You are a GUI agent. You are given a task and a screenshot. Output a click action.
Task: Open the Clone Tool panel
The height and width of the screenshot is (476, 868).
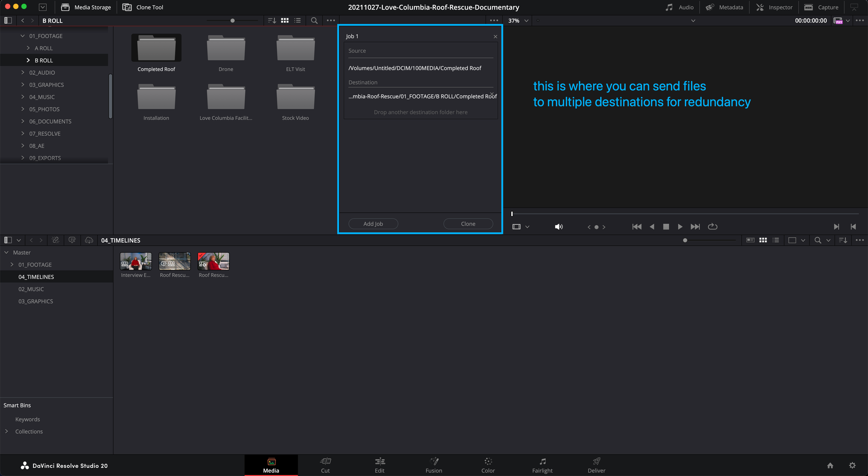[x=143, y=7]
